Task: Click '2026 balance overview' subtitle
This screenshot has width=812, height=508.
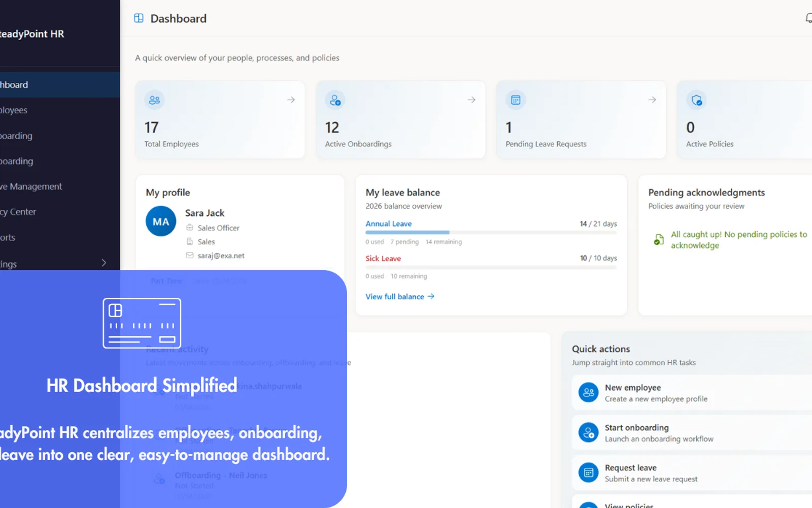Action: (403, 206)
